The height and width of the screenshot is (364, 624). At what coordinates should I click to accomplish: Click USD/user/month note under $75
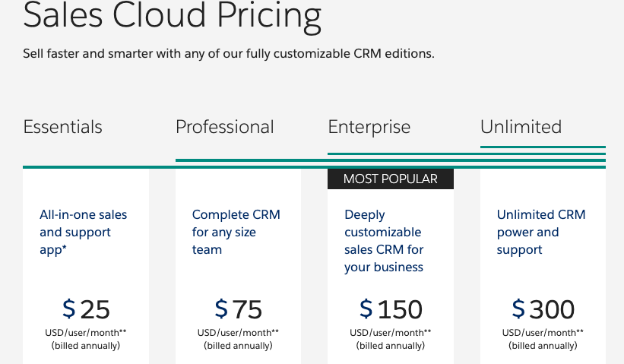238,333
